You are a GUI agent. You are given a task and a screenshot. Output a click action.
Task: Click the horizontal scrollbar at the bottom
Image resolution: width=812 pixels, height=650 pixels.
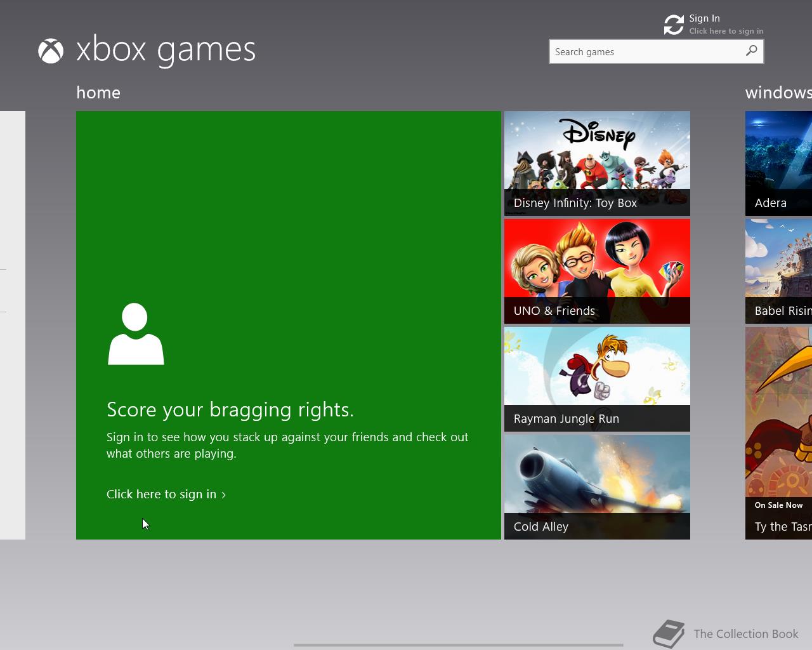[x=459, y=645]
